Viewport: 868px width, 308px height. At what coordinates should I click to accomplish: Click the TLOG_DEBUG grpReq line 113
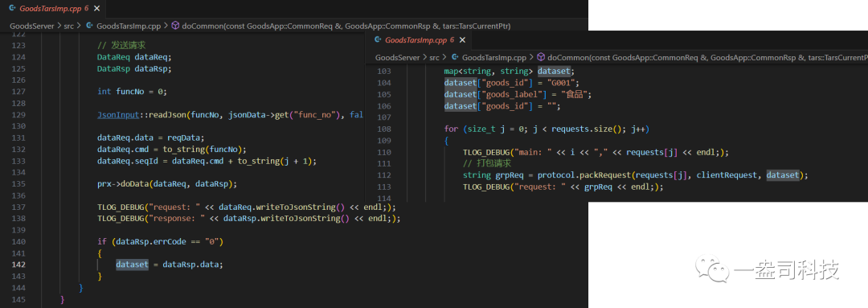point(563,187)
